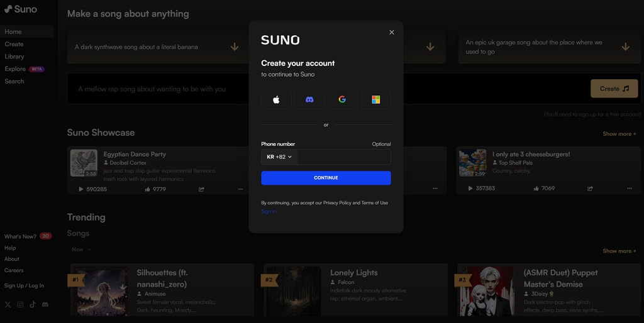This screenshot has height=323, width=644.
Task: Choose the Google sign-up icon
Action: click(342, 99)
